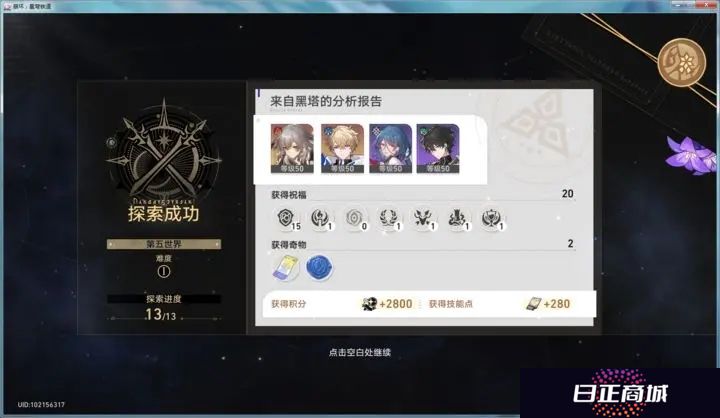The image size is (720, 418).
Task: Click the fourth blessing path icon
Action: (x=389, y=218)
